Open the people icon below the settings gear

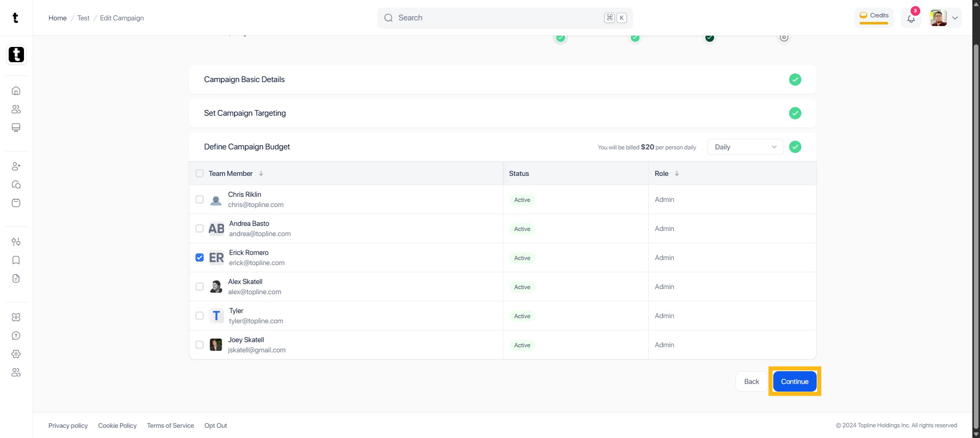coord(16,372)
